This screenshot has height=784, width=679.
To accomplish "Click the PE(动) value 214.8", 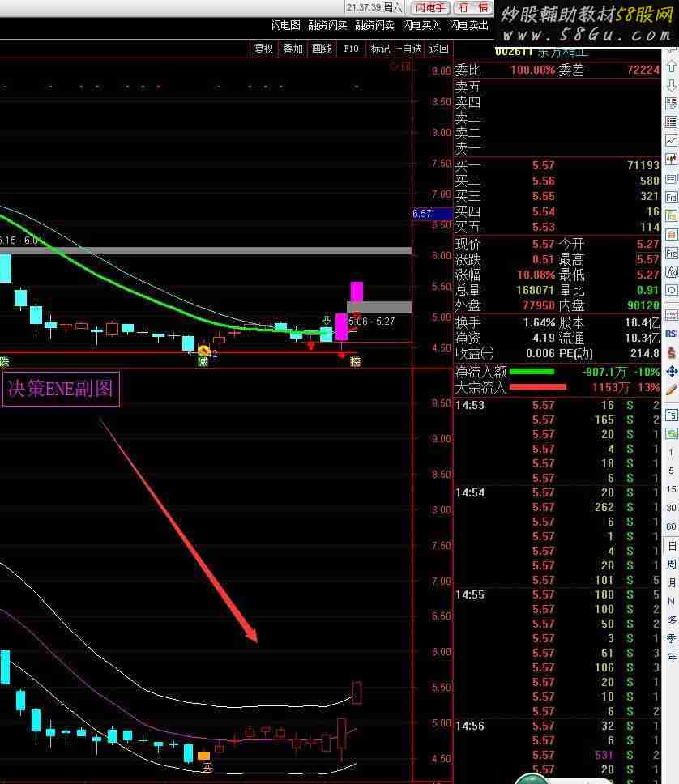I will (644, 353).
